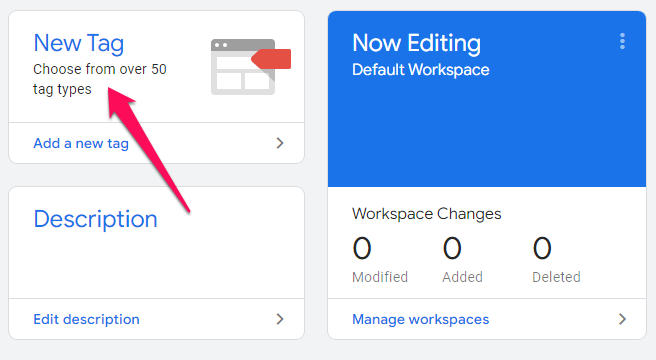Open the Add a new tag link
This screenshot has width=656, height=360.
click(x=81, y=143)
